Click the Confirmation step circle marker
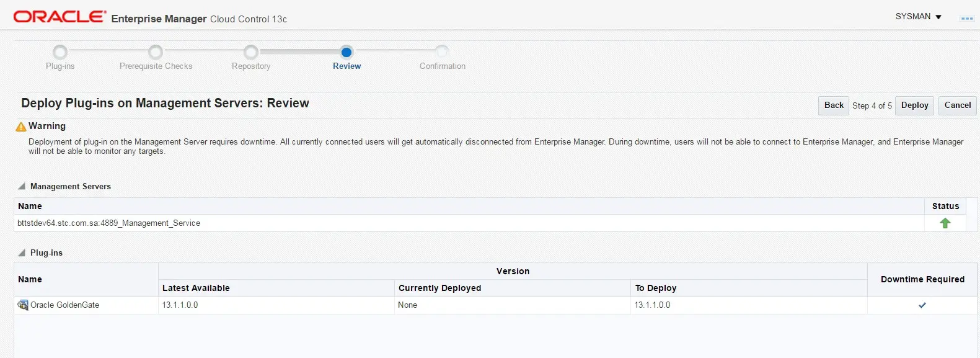The height and width of the screenshot is (358, 980). [442, 51]
